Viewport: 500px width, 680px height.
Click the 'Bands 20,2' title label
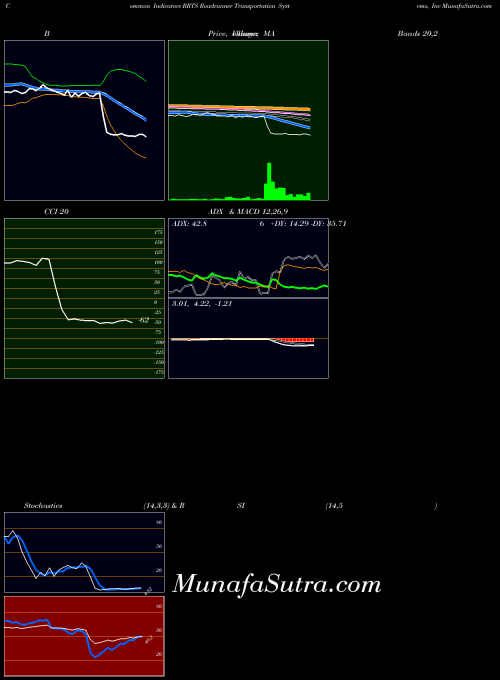(418, 33)
